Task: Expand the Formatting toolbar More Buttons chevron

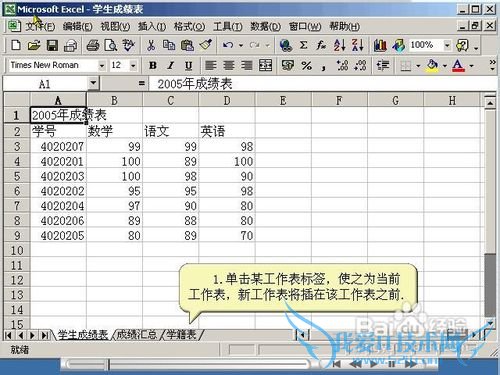Action: click(x=492, y=65)
